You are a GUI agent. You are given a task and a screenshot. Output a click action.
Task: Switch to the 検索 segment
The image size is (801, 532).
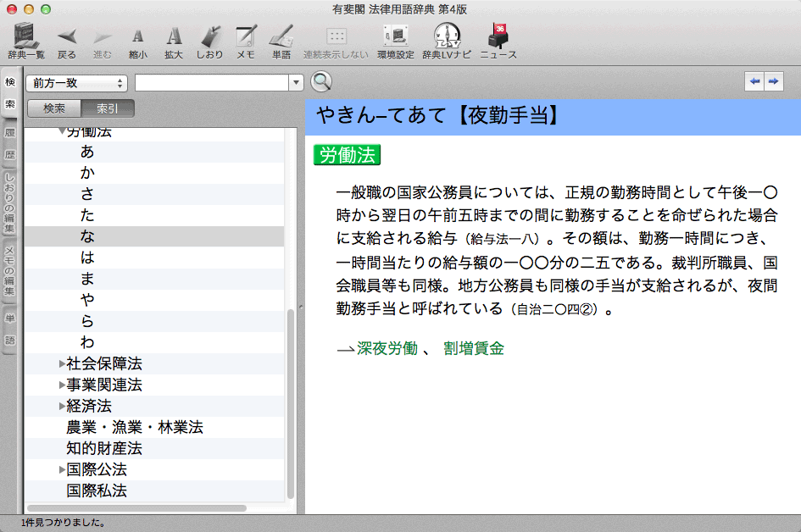54,108
